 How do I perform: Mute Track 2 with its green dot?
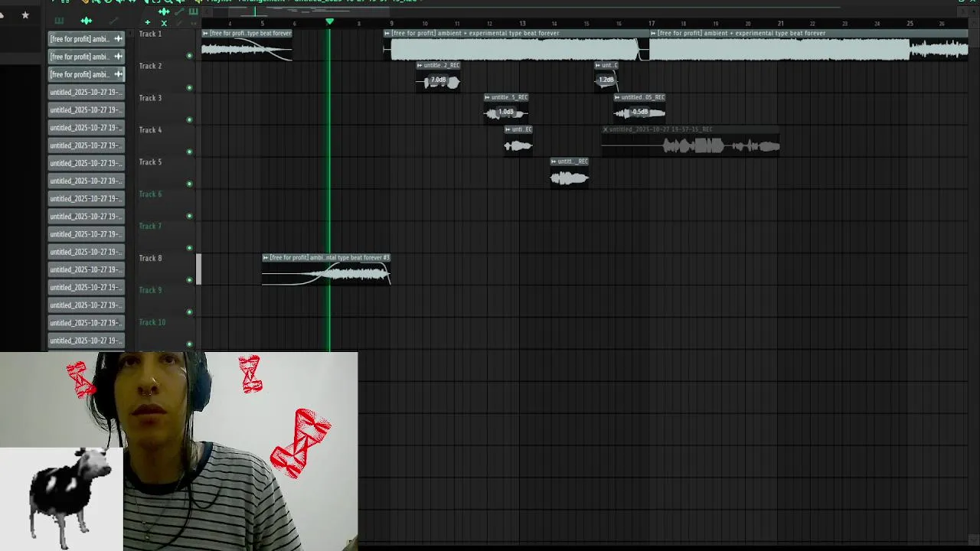[190, 88]
